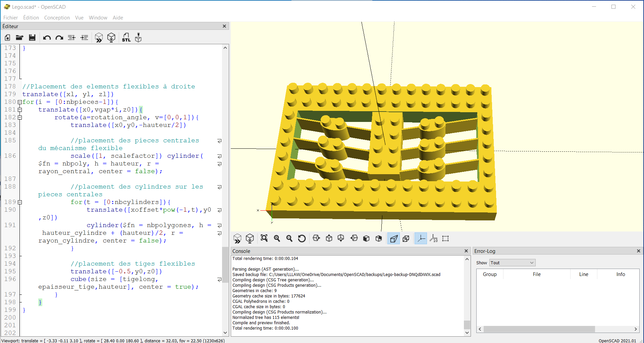
Task: Open the Fichier menu
Action: 10,18
